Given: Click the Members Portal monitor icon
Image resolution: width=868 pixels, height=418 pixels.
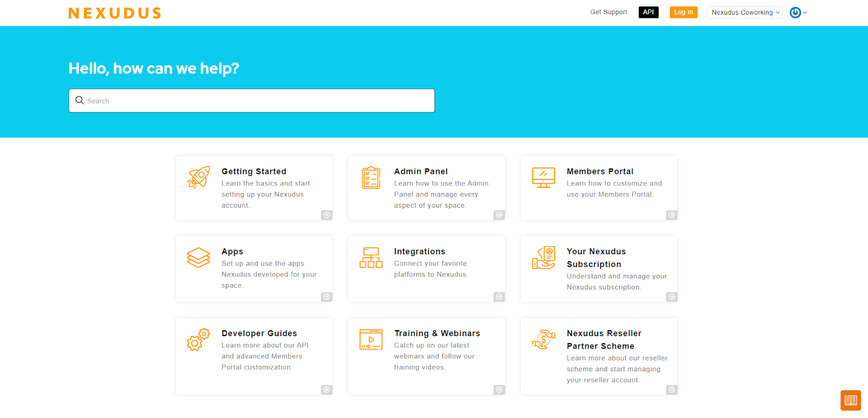Looking at the screenshot, I should point(544,177).
